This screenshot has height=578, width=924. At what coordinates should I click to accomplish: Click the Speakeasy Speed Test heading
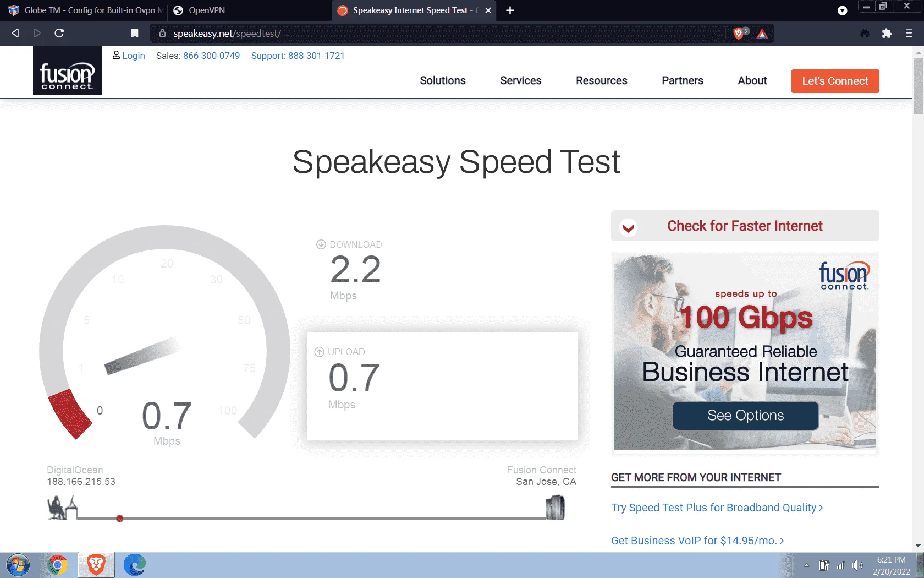(457, 162)
